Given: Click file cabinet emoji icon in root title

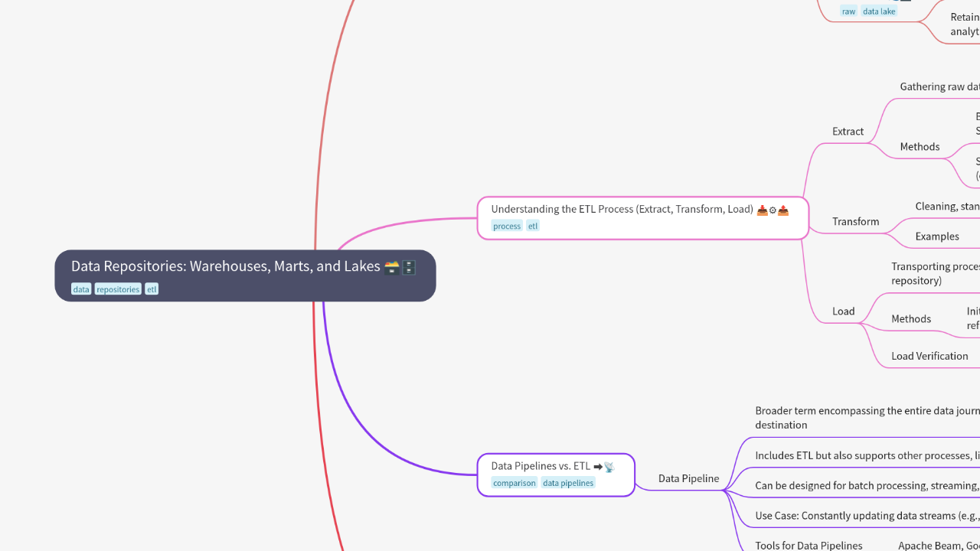Looking at the screenshot, I should 409,267.
